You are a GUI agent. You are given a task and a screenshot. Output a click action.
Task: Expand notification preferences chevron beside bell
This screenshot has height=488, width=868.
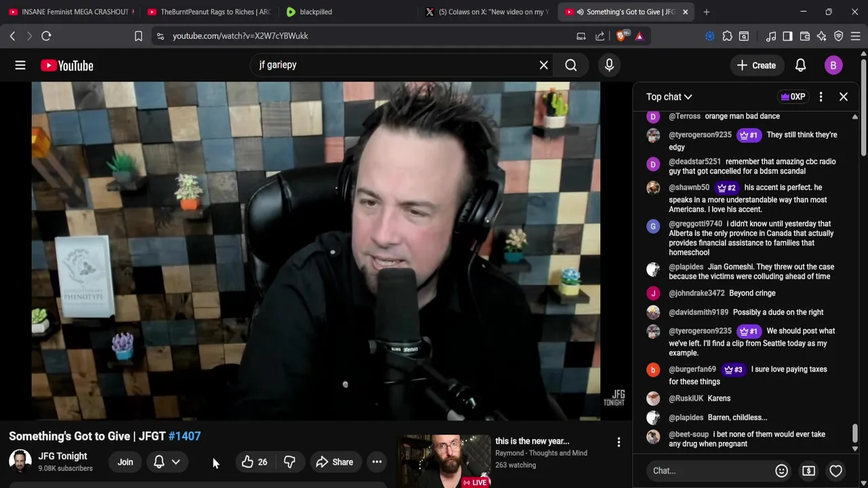176,462
